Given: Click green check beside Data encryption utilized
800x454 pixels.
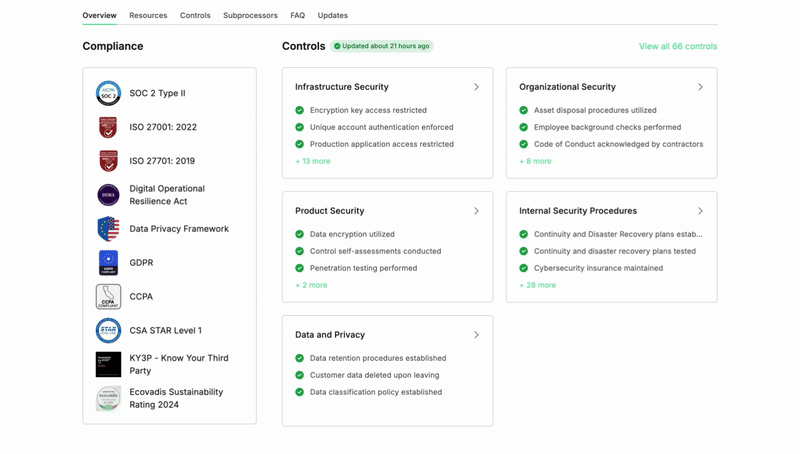Looking at the screenshot, I should click(x=300, y=235).
